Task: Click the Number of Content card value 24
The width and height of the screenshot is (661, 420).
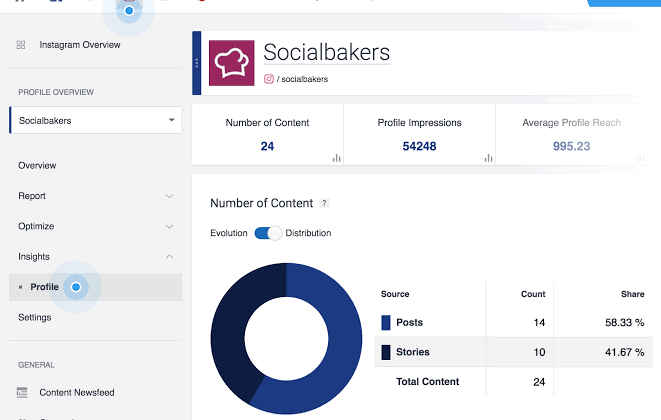Action: 267,146
